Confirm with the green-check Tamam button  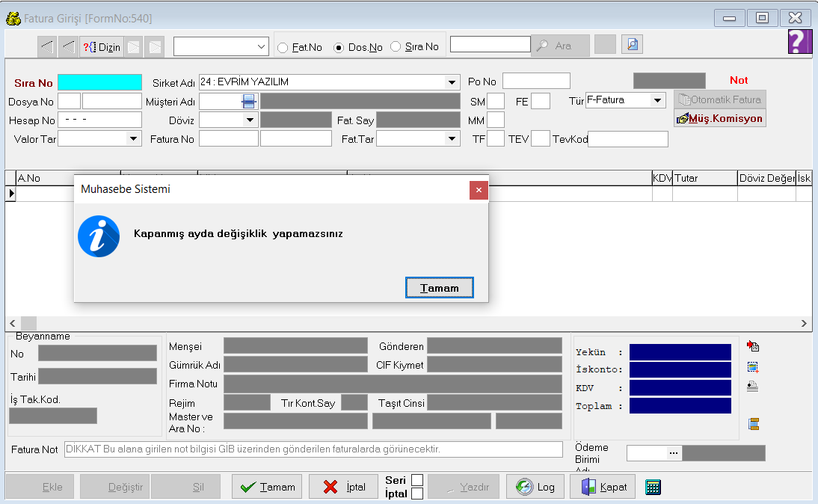267,487
